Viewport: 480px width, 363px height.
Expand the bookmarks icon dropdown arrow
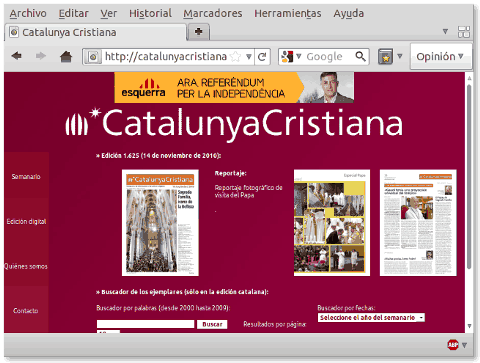coord(400,56)
